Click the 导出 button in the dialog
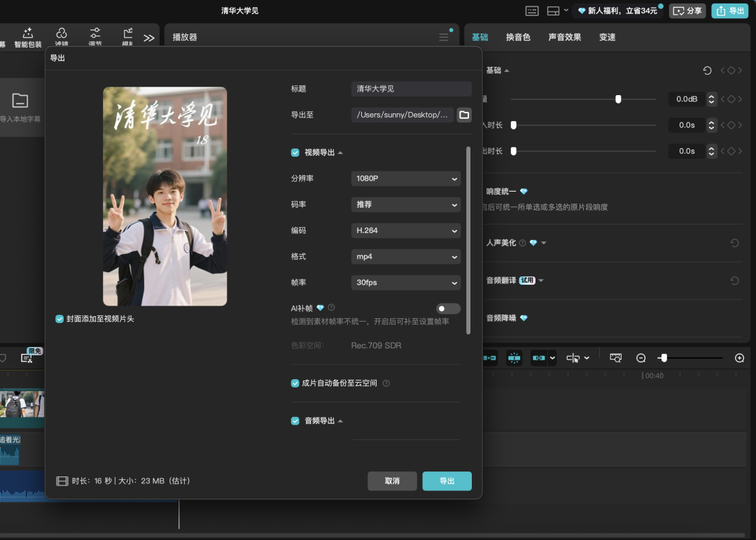 coord(447,481)
